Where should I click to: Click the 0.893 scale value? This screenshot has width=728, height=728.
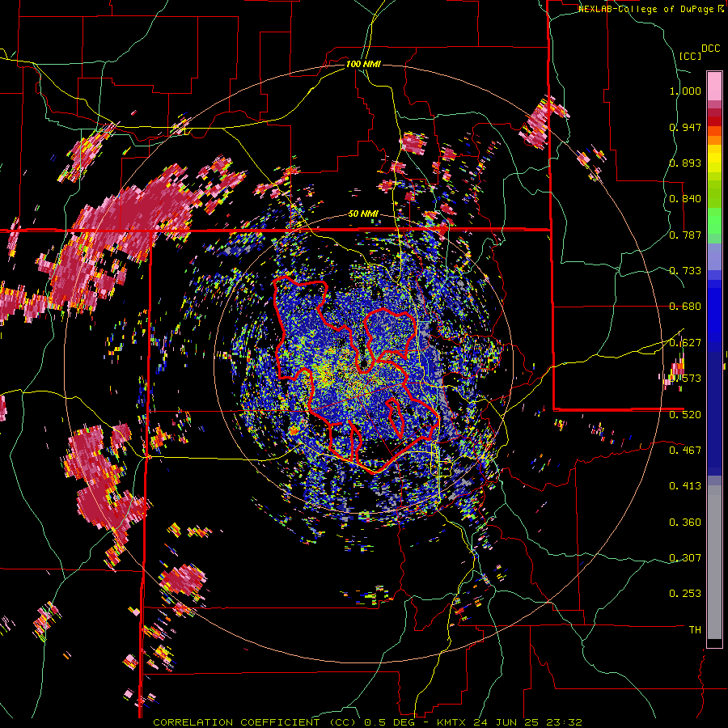coord(685,163)
